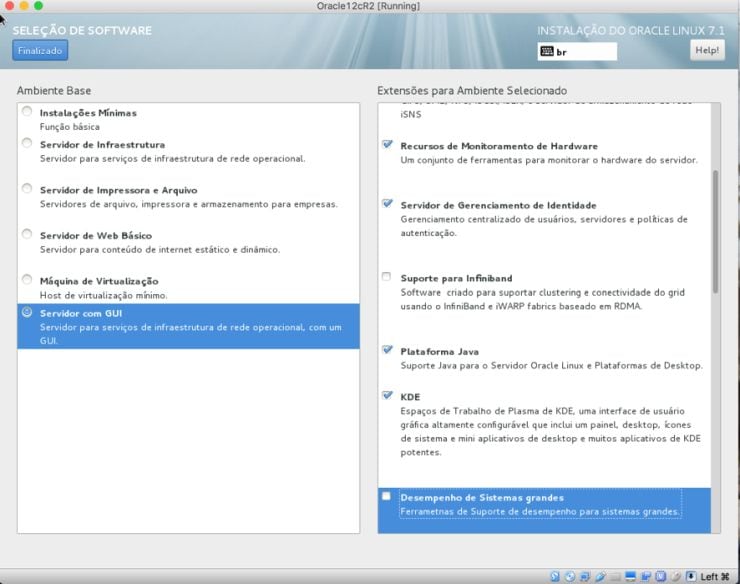Image resolution: width=740 pixels, height=584 pixels.
Task: Click the 'iSNS' text in extensions list
Action: [x=411, y=114]
